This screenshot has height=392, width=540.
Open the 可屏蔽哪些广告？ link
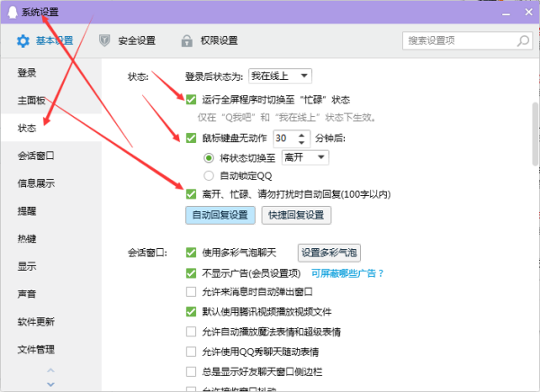347,273
